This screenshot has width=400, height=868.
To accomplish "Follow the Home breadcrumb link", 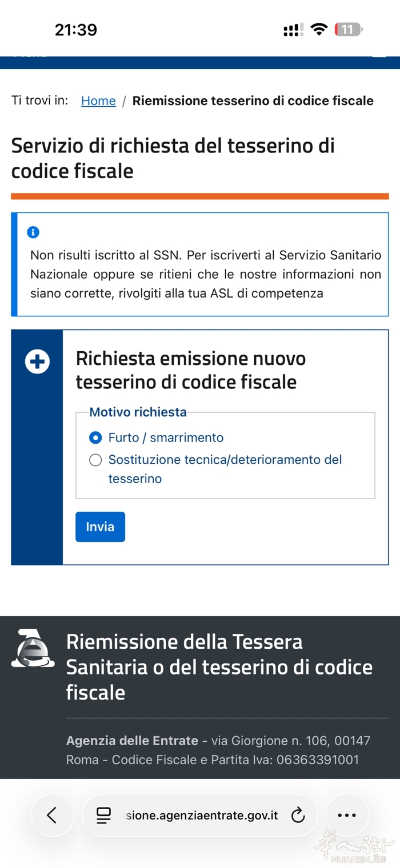I will [x=98, y=101].
